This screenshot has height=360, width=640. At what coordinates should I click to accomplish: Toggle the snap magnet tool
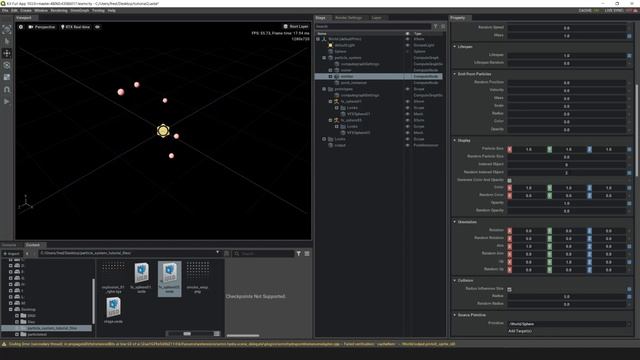coord(7,89)
